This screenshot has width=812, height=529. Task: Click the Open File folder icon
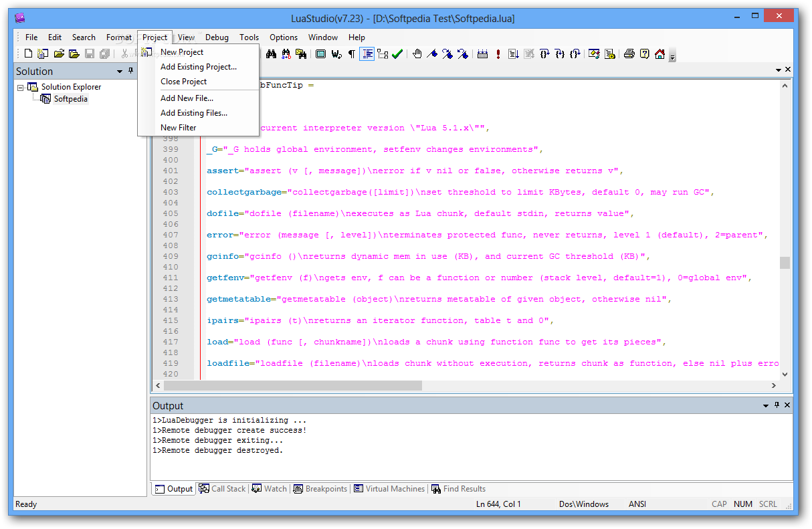click(x=59, y=54)
